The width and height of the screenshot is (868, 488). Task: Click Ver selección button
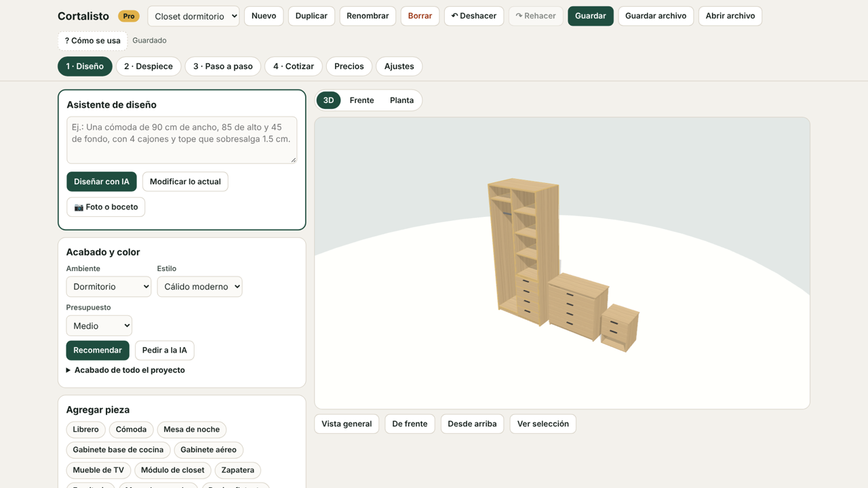(543, 424)
